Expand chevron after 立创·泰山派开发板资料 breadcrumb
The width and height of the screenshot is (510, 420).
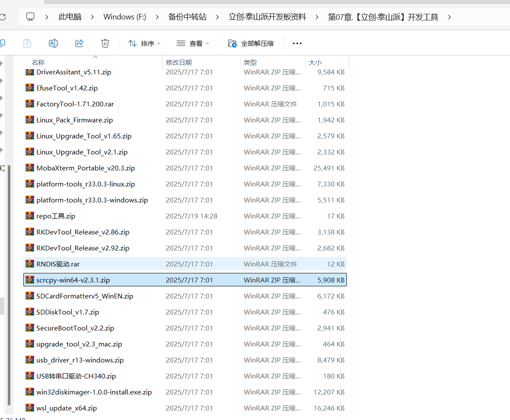tap(317, 17)
